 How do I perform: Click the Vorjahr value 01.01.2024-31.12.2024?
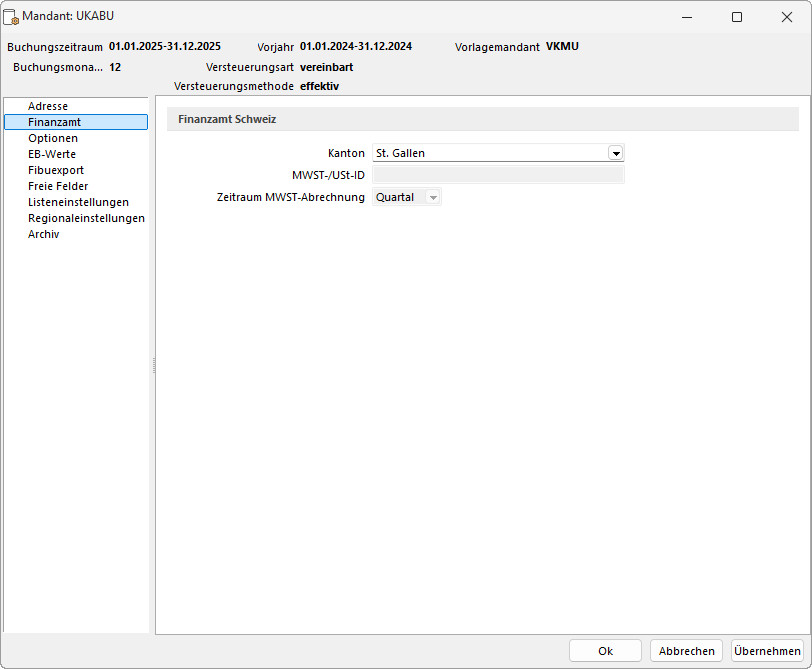356,46
